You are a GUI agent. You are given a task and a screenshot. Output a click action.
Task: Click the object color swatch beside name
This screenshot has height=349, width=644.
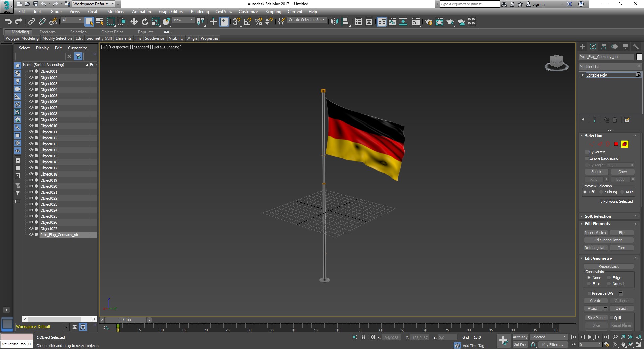coord(639,57)
